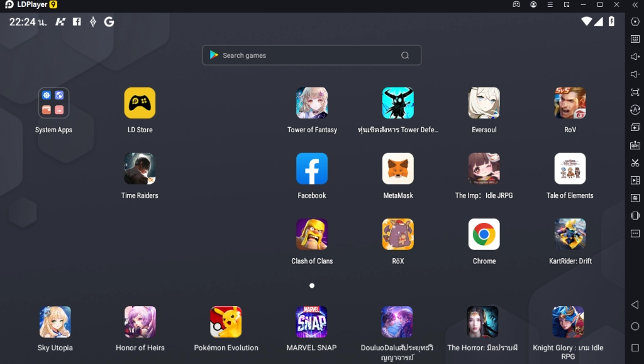This screenshot has height=364, width=644.
Task: Click the Wi-Fi signal status icon
Action: click(587, 21)
